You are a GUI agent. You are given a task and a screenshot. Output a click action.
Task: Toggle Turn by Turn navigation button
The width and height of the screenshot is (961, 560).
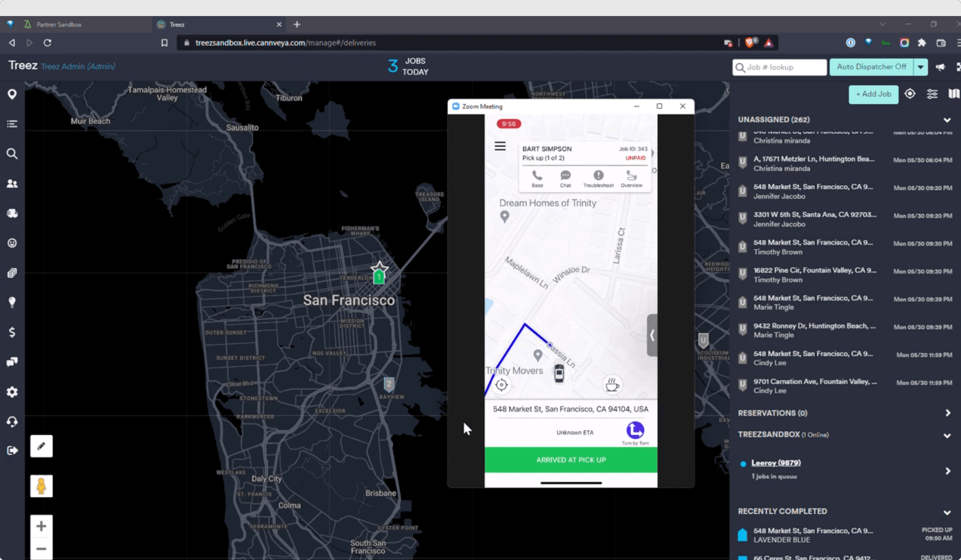click(635, 433)
